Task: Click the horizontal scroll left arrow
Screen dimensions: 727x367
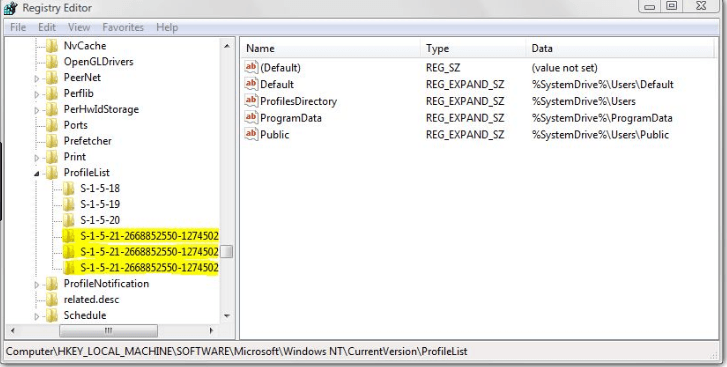Action: click(13, 330)
